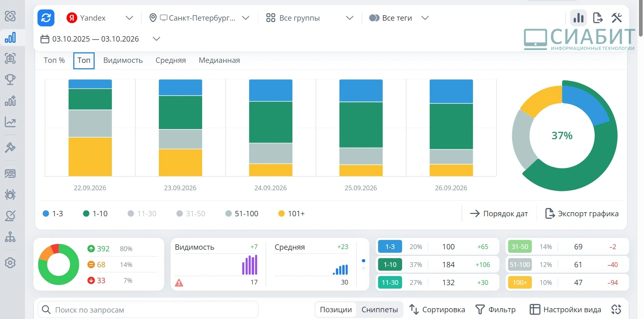
Task: Click the Поиск по запросам search field
Action: pos(148,310)
